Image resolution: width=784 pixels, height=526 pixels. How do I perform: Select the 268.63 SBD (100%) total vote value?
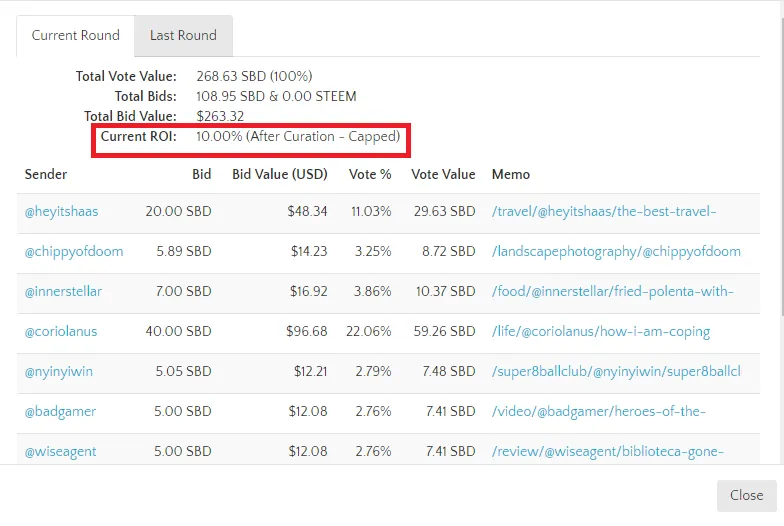coord(254,76)
